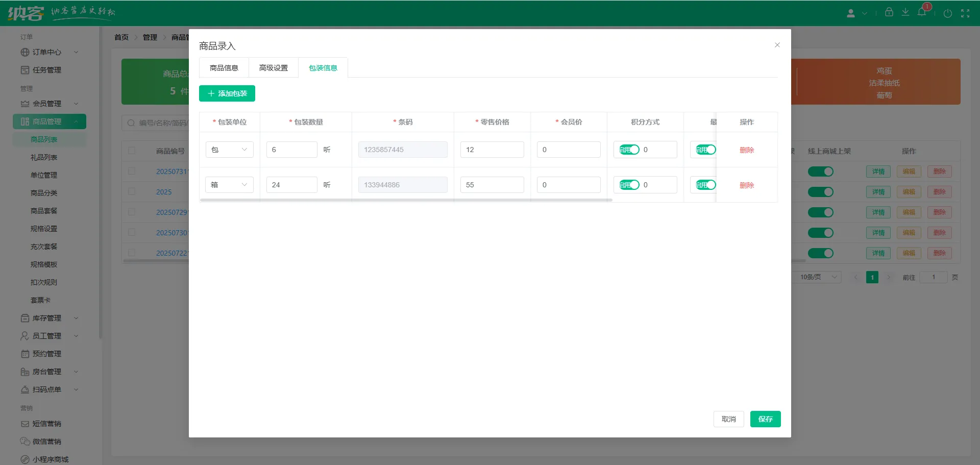Toggle 积分方式 switch in the 箱 row
Screen dimensions: 980x465
[629, 185]
